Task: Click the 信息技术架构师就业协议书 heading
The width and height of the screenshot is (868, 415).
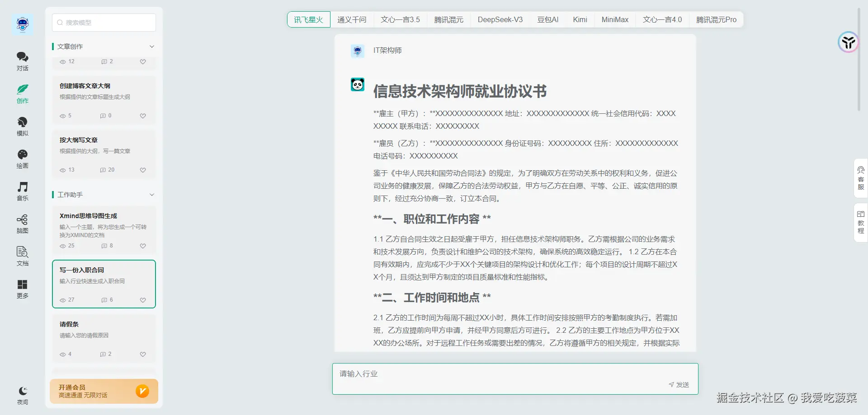Action: [460, 91]
